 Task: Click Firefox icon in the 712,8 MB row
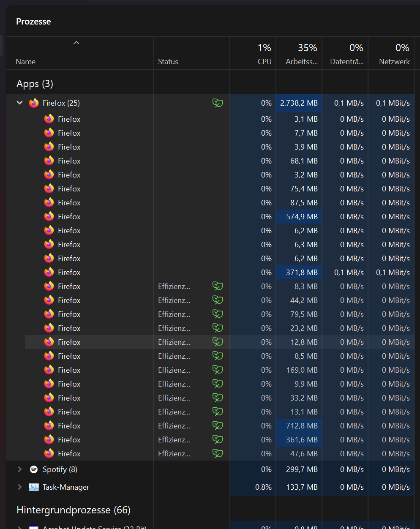[x=49, y=425]
